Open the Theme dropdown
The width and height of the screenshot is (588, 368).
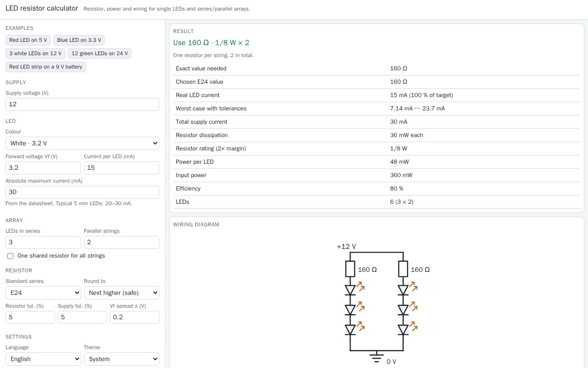tap(122, 359)
